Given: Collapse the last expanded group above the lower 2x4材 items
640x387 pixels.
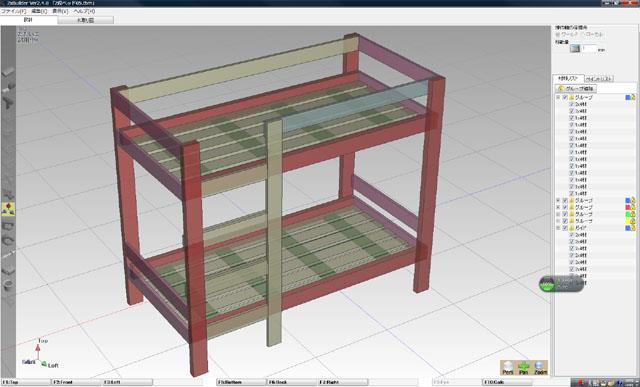Looking at the screenshot, I should [558, 228].
